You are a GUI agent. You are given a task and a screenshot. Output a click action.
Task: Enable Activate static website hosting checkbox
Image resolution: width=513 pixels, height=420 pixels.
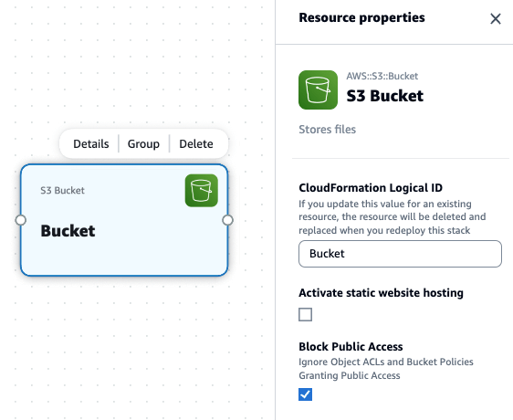point(305,315)
